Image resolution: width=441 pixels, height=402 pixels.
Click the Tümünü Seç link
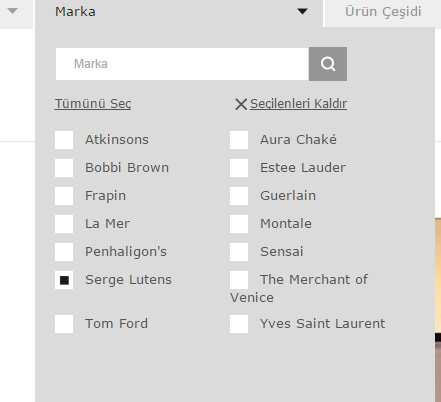93,104
